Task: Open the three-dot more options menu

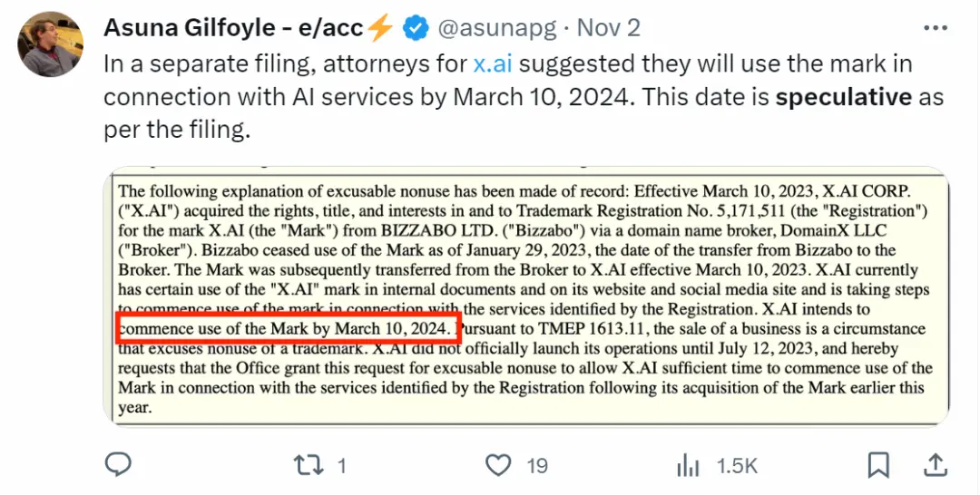Action: pyautogui.click(x=936, y=29)
